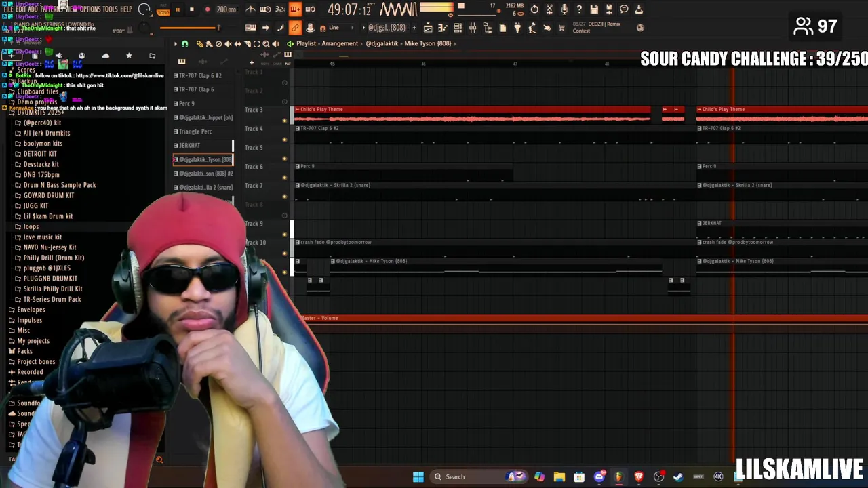Open the TOOLS menu
Screen dimensions: 868x488
point(110,9)
